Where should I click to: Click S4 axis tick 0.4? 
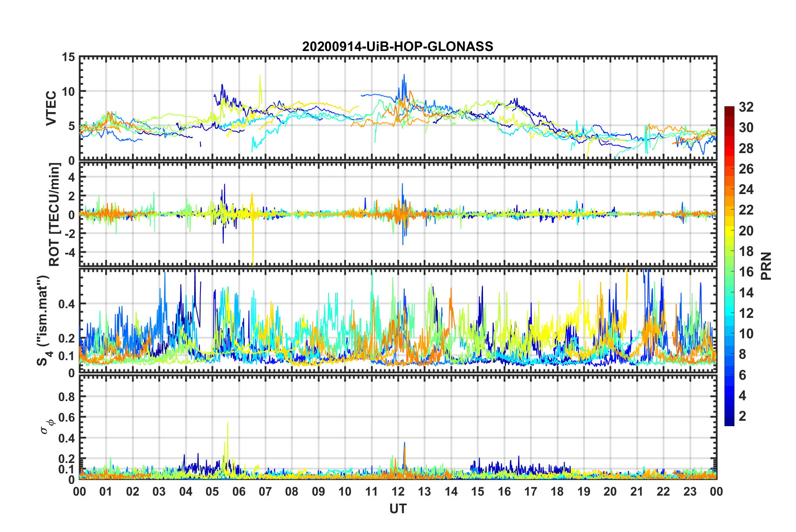tap(67, 304)
